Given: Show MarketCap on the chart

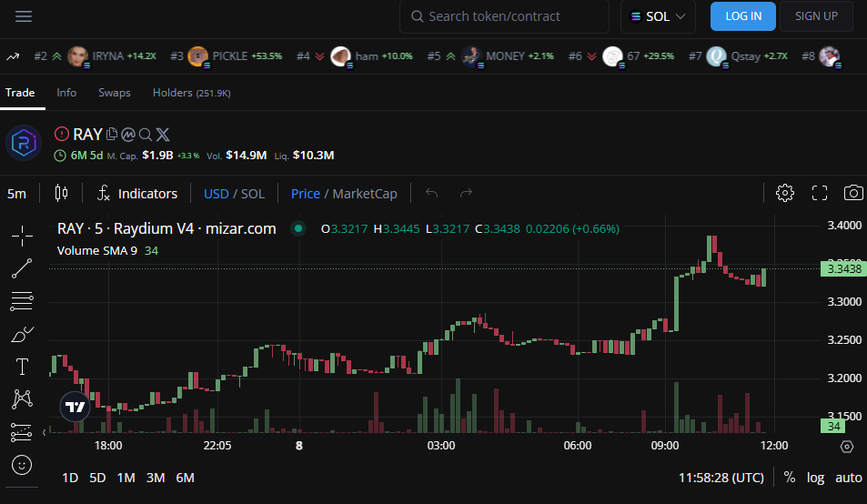Looking at the screenshot, I should 365,194.
